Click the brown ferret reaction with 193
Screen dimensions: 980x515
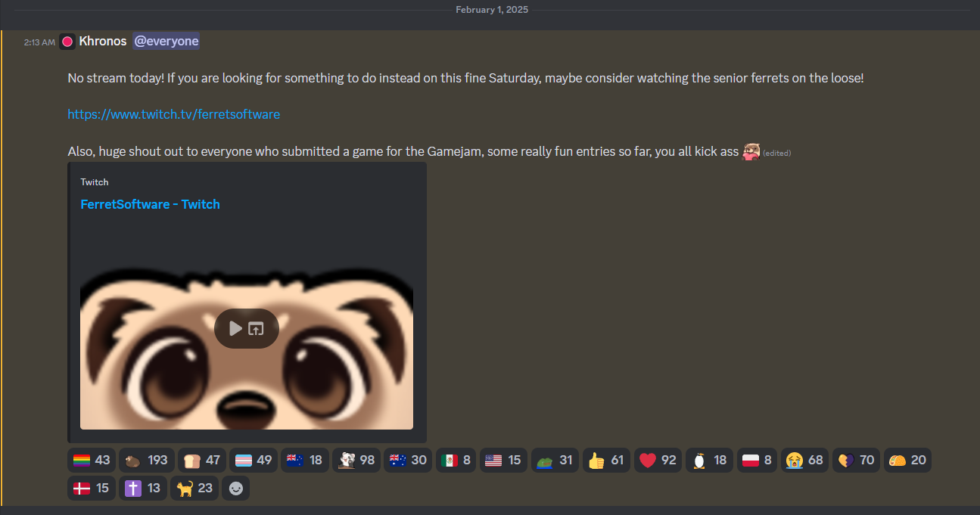147,460
